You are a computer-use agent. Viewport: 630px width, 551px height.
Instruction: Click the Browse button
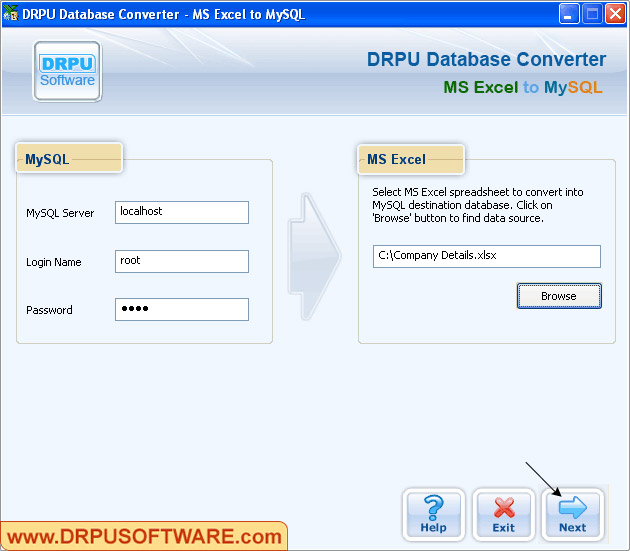[x=559, y=296]
